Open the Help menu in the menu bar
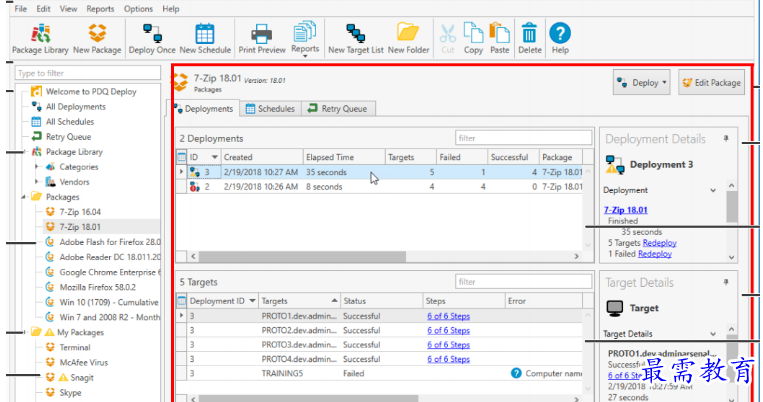Image resolution: width=763 pixels, height=402 pixels. [171, 9]
